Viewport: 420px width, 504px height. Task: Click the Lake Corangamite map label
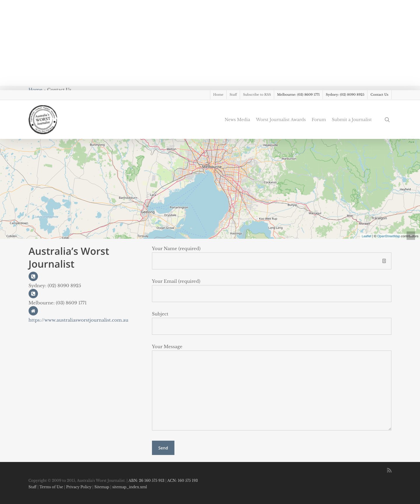[x=47, y=217]
